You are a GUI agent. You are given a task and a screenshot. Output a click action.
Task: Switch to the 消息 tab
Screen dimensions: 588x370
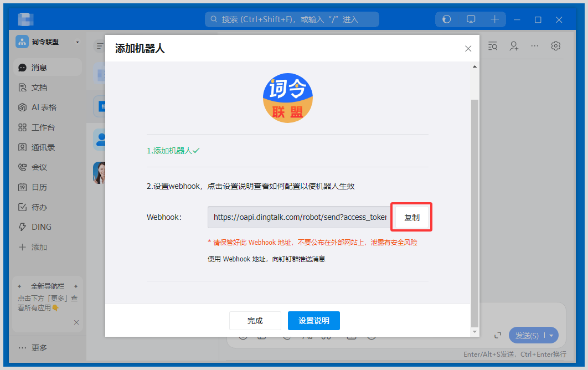tap(39, 68)
